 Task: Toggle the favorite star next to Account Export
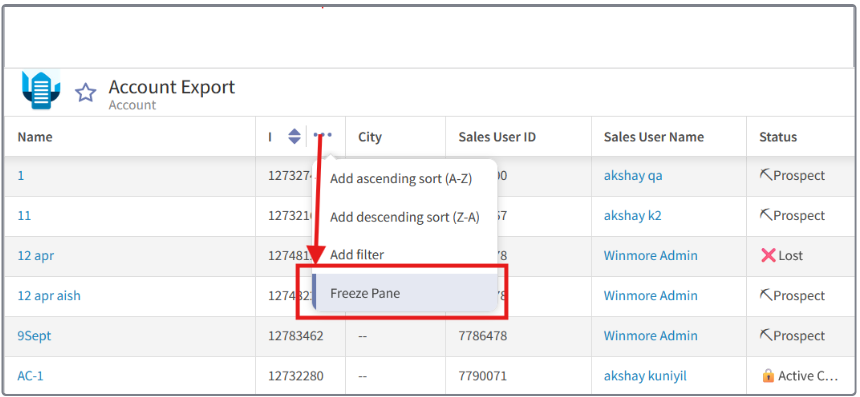pos(86,93)
